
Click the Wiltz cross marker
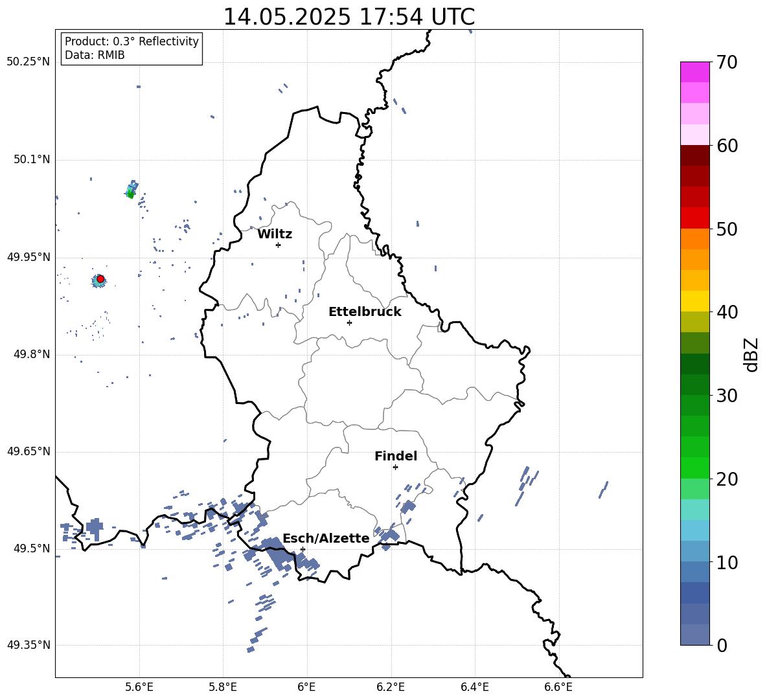click(279, 245)
